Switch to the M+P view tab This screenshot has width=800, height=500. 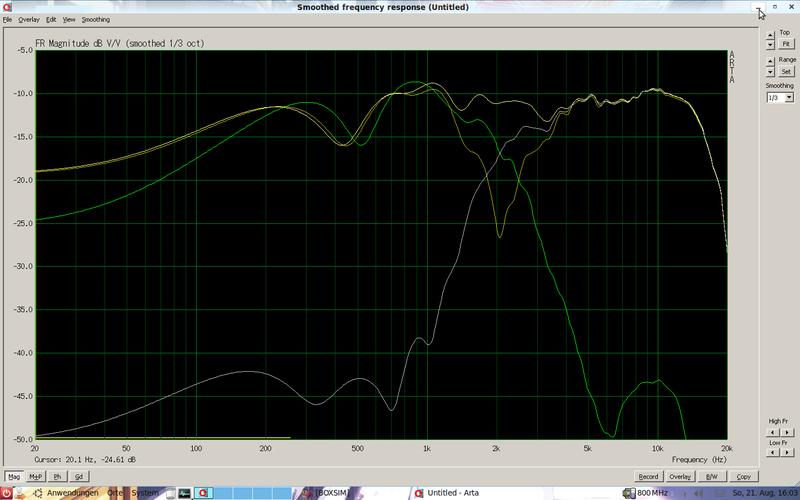tap(35, 477)
